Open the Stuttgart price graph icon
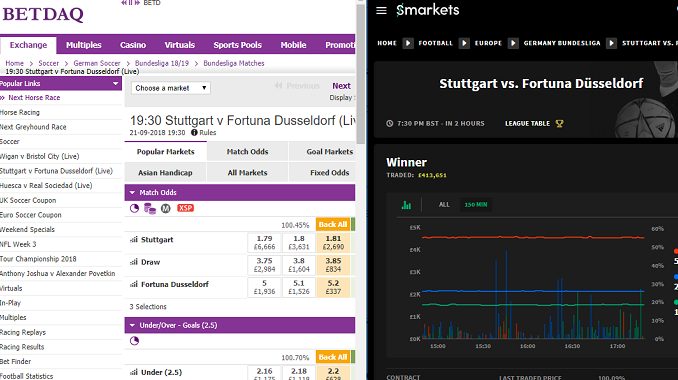The width and height of the screenshot is (678, 380). 134,239
